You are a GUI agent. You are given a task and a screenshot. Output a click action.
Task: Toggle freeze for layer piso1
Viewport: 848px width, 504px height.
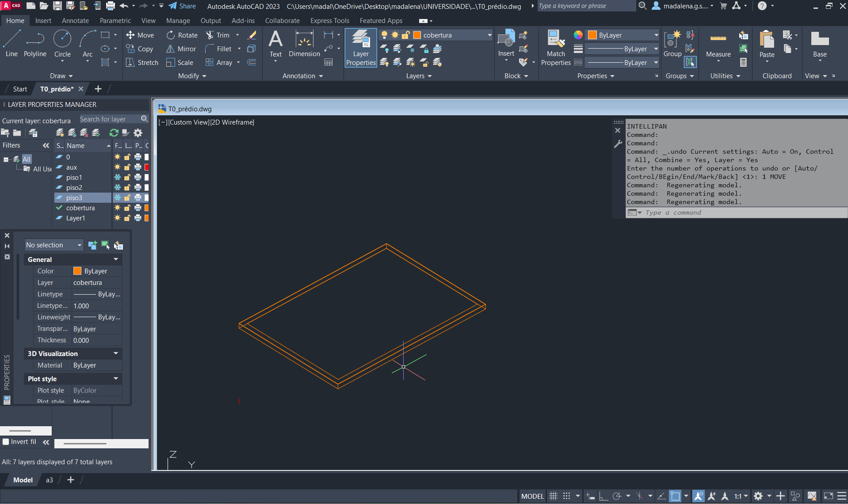coord(117,178)
